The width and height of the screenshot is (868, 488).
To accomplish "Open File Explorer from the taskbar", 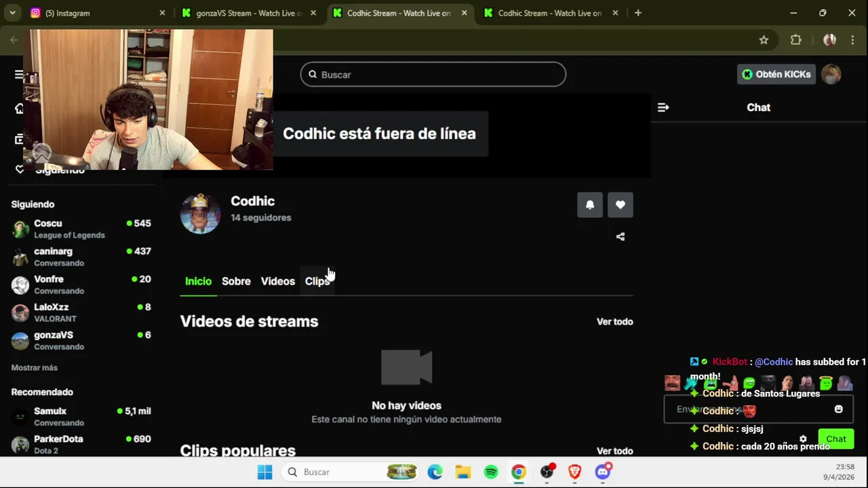I will pyautogui.click(x=463, y=472).
